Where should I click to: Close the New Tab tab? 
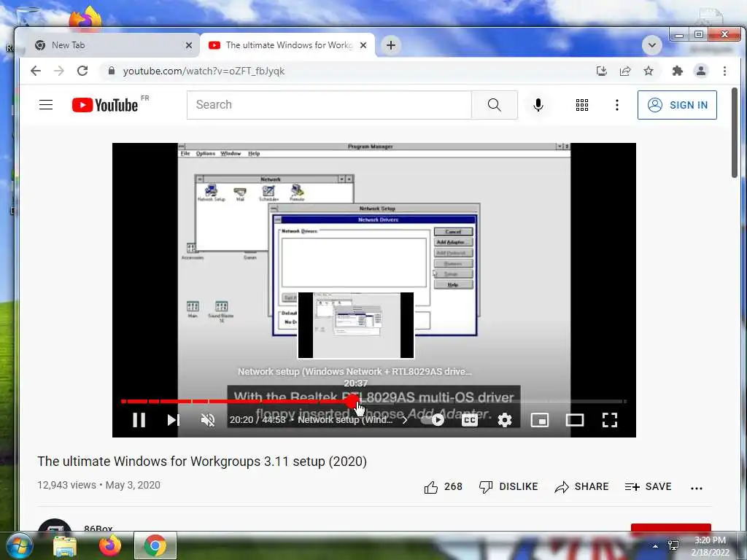pyautogui.click(x=189, y=45)
